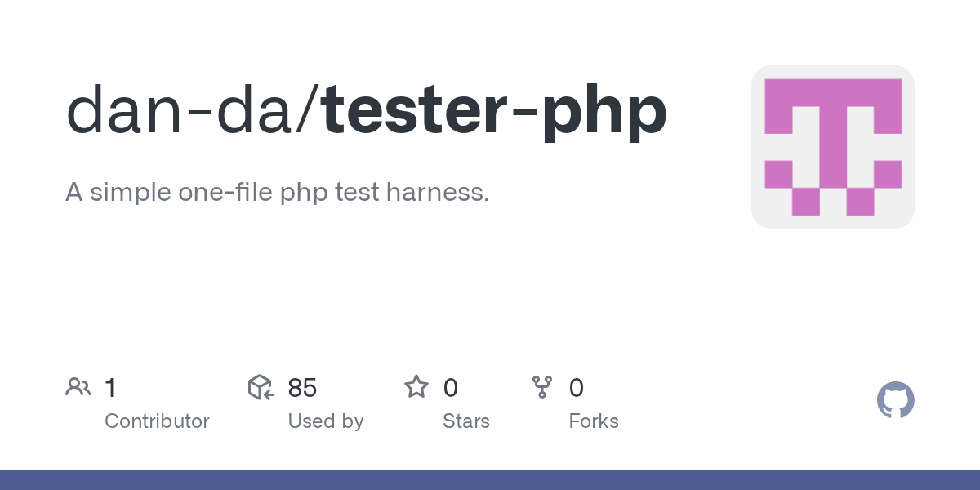Screen dimensions: 980x490
Task: Click the Stars label
Action: [x=465, y=421]
